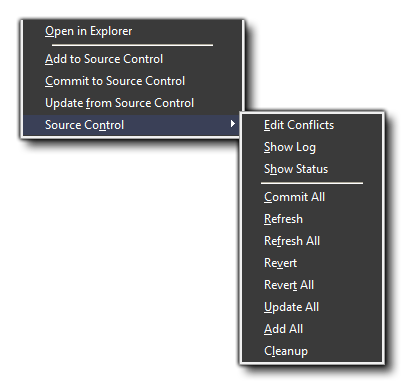Click the Revert entry

[x=312, y=263]
